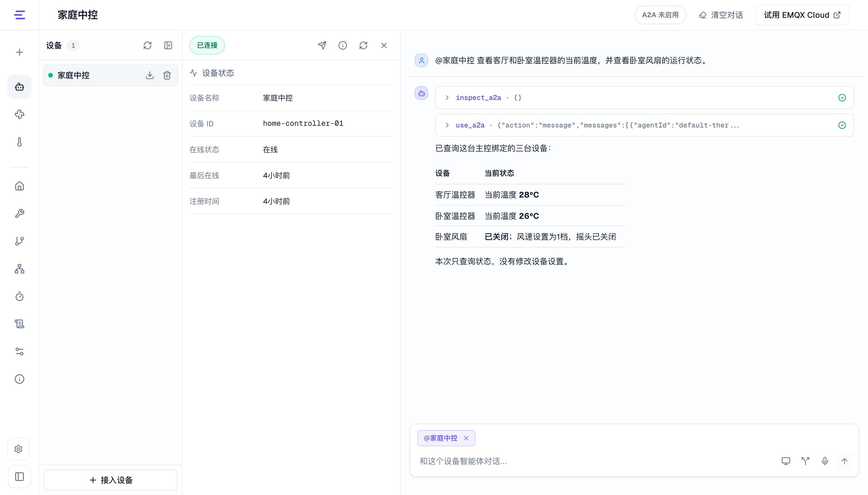Toggle sidebar panel layout icon at bottom
The image size is (868, 495).
[19, 477]
